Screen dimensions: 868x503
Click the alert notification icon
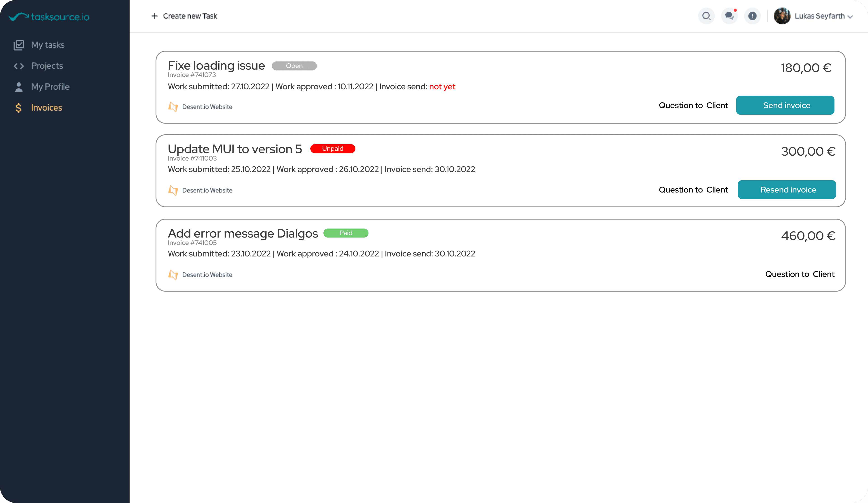(x=752, y=16)
